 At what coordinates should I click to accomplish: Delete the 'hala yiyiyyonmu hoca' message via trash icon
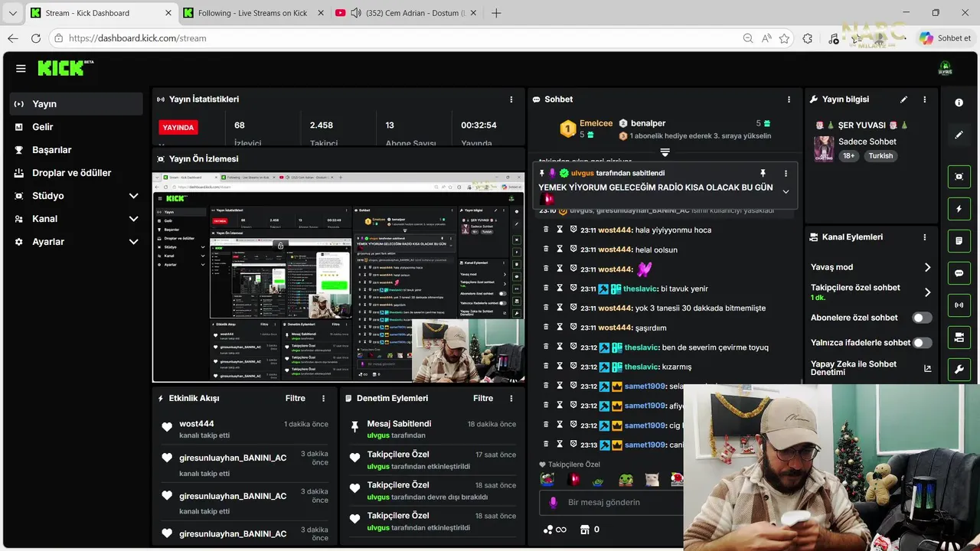pos(546,229)
